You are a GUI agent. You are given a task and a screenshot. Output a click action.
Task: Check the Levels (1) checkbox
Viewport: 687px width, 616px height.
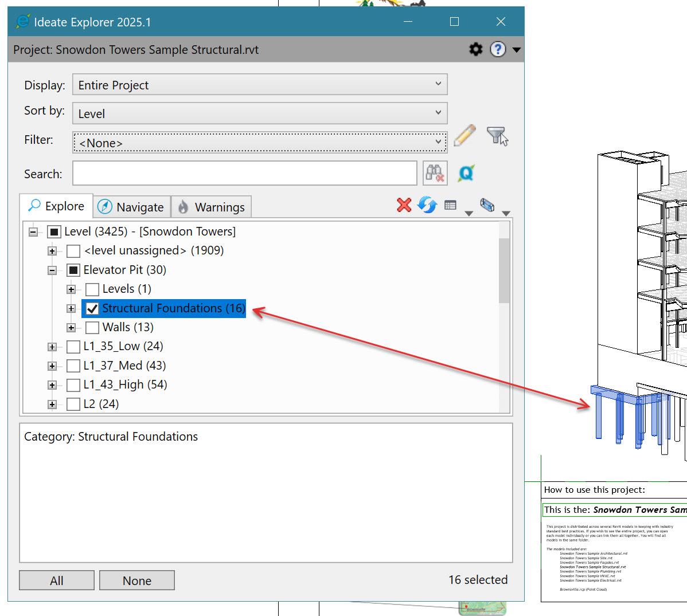[92, 289]
